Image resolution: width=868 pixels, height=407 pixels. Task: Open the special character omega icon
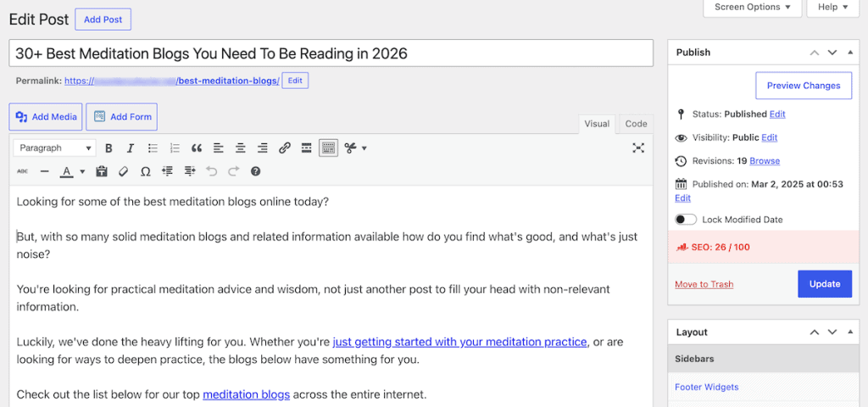click(146, 171)
